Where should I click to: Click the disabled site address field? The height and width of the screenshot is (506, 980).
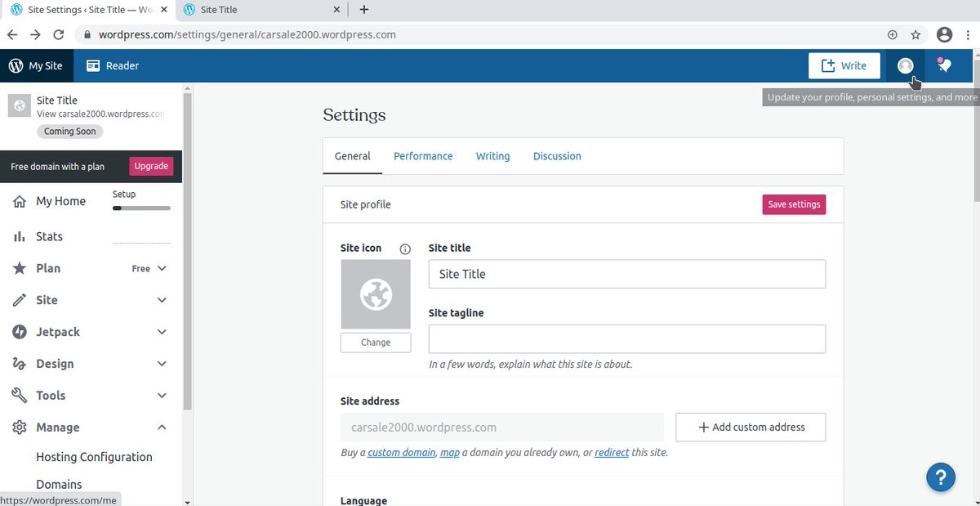502,428
